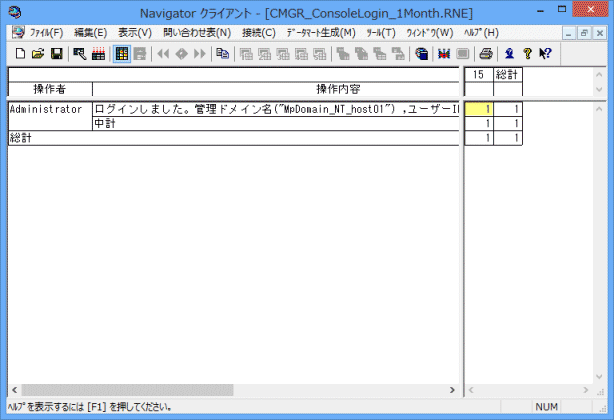The image size is (614, 420).
Task: Click left arrow of right pane horizontal scrollbar
Action: click(x=471, y=390)
